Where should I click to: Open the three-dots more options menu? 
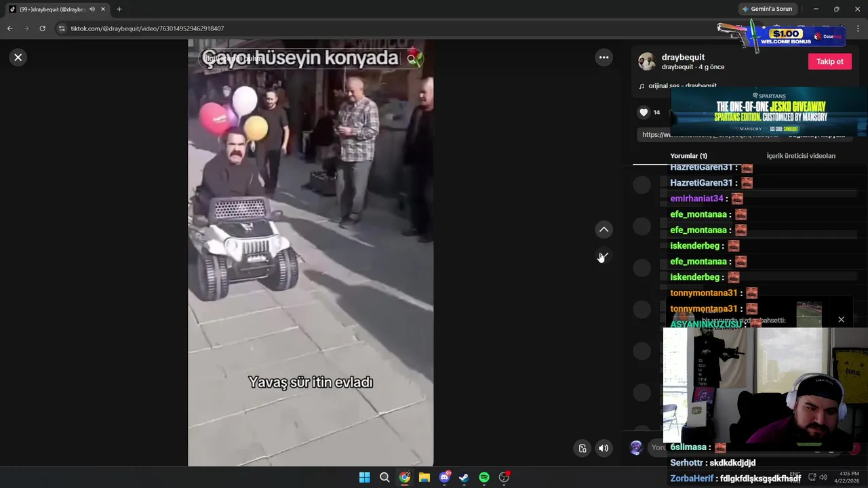[604, 58]
